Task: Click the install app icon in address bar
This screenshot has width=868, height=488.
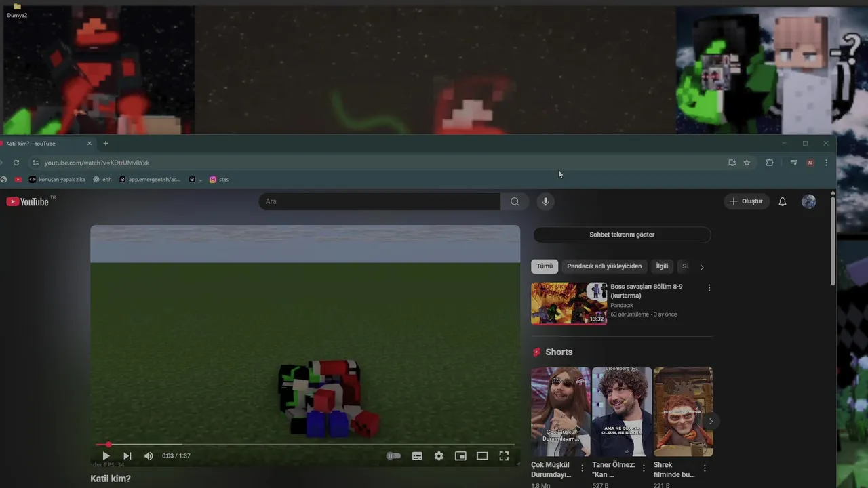Action: click(732, 163)
